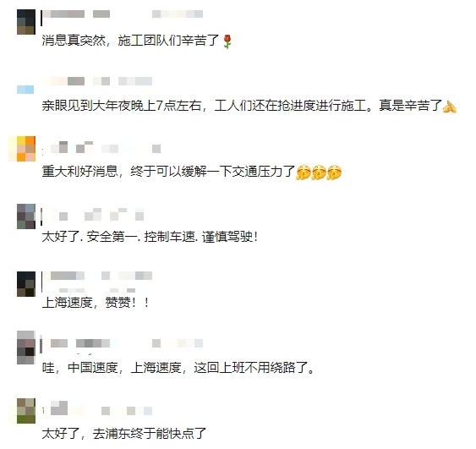Click the comment 哇，中国速度，上海速度
Screen dimensions: 476x449
[x=178, y=368]
